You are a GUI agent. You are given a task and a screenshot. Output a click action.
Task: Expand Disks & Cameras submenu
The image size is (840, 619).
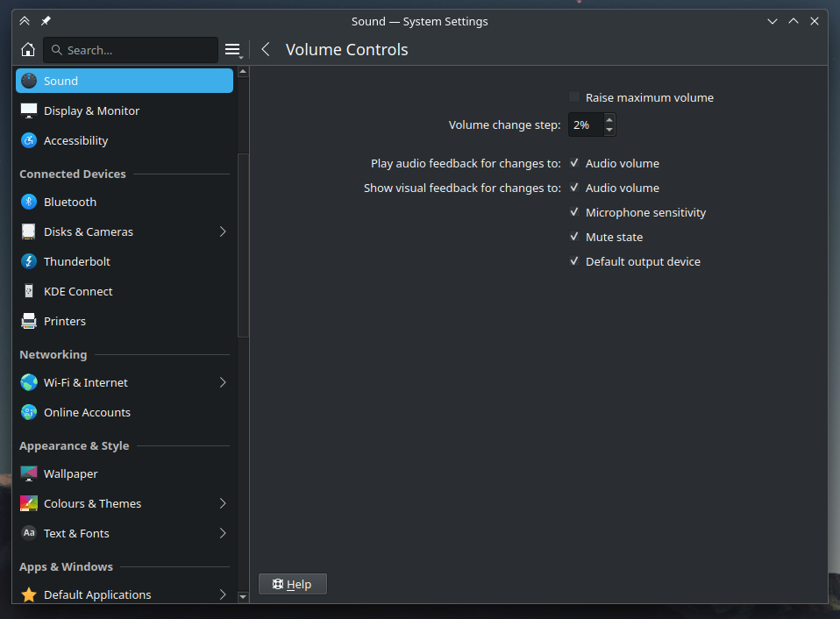point(222,231)
